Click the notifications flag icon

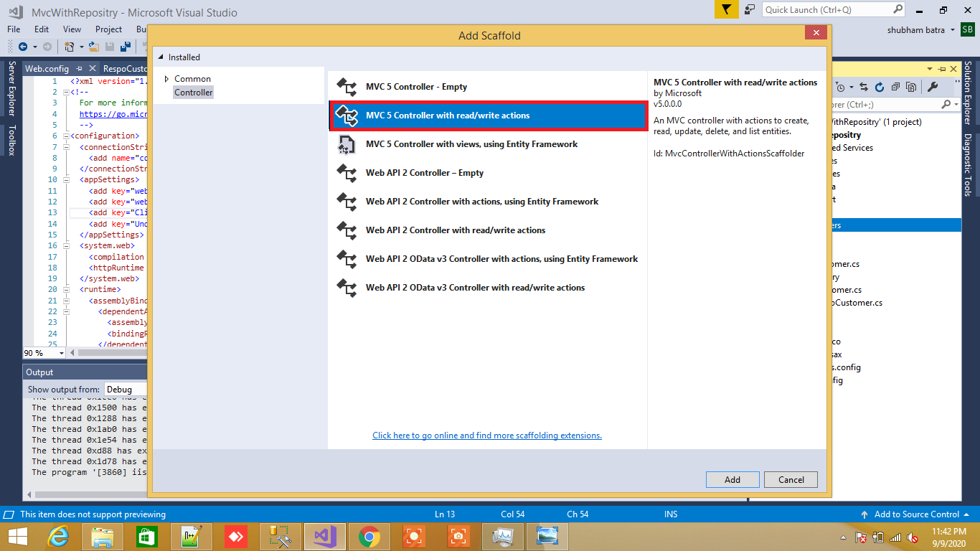[x=726, y=9]
